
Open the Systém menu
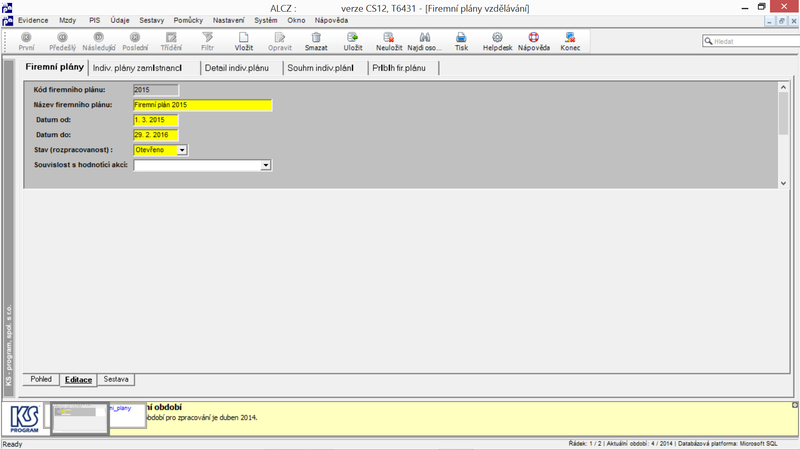coord(266,20)
